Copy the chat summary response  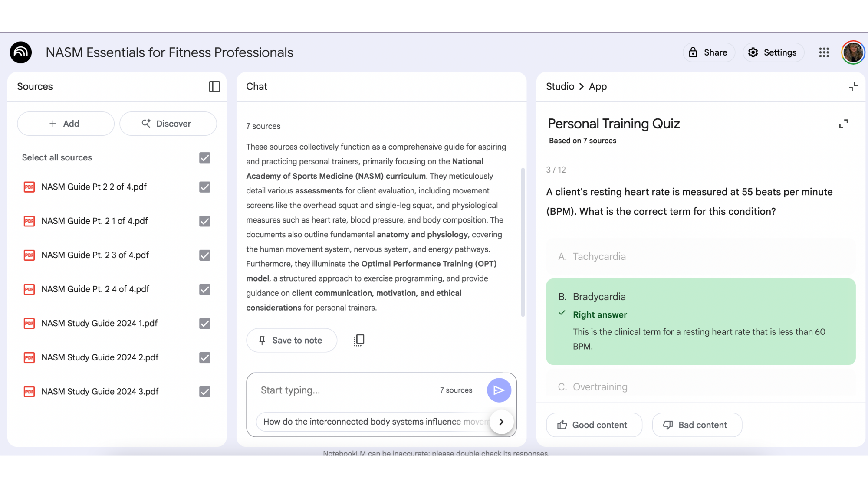tap(359, 340)
